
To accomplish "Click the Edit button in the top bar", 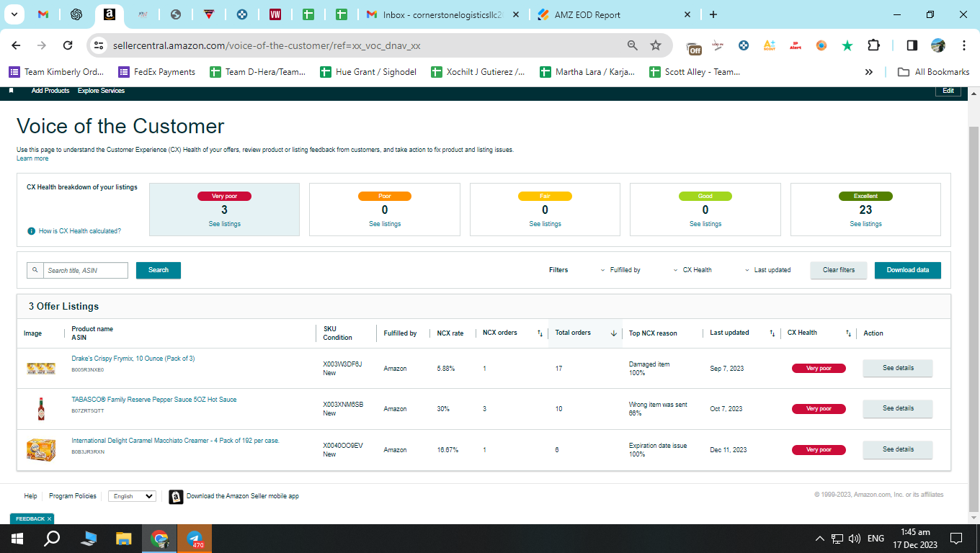I will (948, 91).
